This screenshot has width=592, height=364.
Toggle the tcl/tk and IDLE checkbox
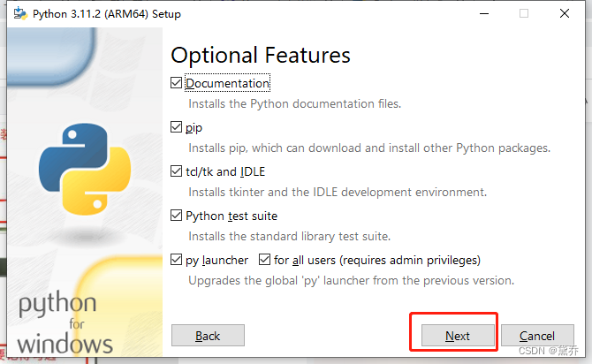176,171
